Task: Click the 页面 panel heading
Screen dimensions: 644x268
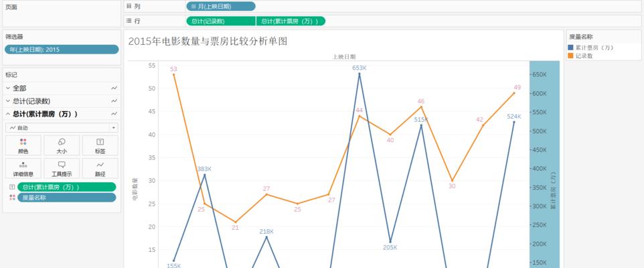Action: (11, 7)
